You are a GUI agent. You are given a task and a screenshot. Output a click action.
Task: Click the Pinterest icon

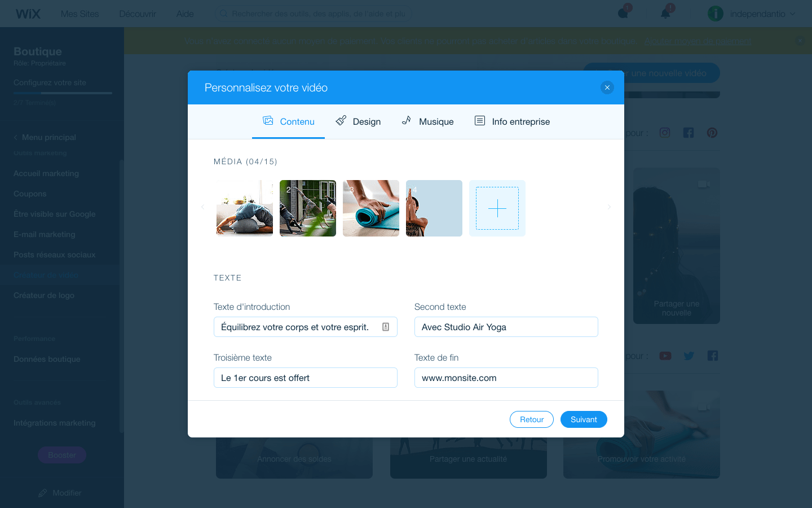coord(712,133)
